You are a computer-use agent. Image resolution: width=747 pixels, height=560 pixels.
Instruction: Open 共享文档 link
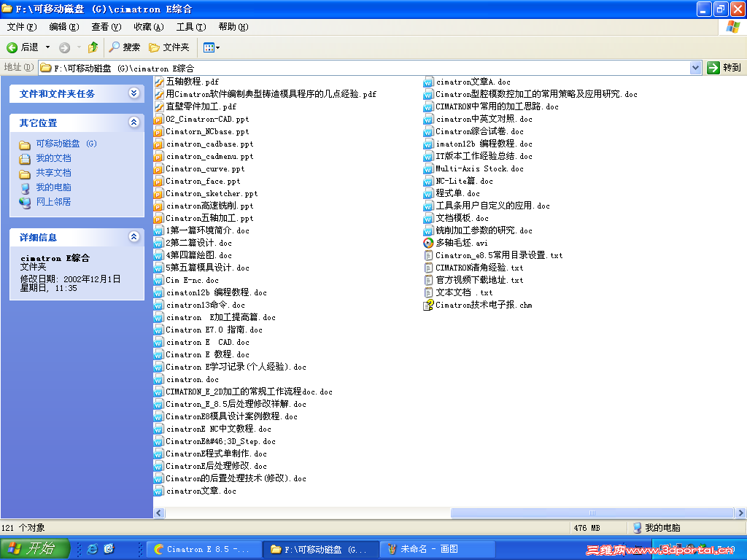click(x=53, y=173)
